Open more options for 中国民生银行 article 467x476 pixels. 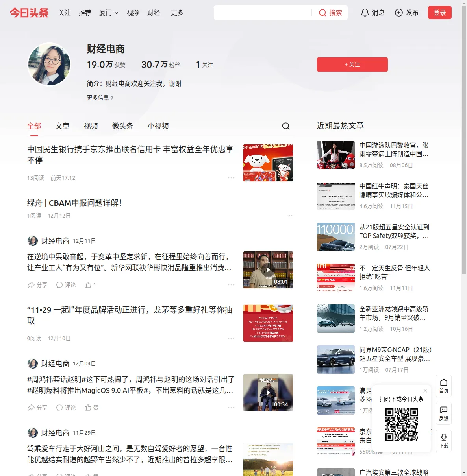[x=231, y=178]
